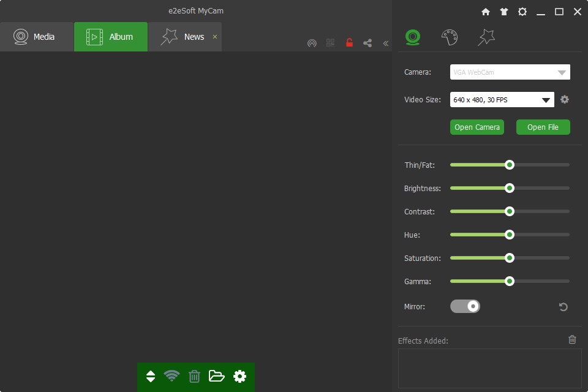The height and width of the screenshot is (392, 588).
Task: Collapse side panel with double chevron
Action: click(x=385, y=43)
